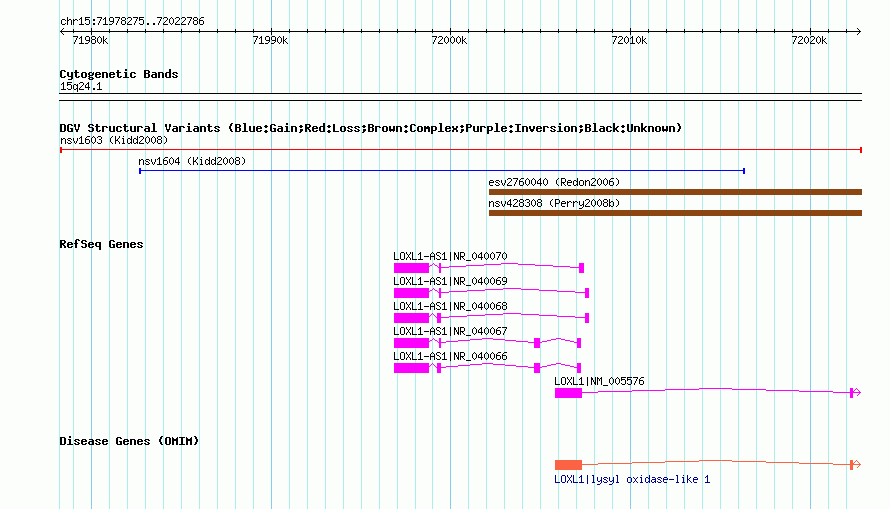
Task: Click the Cytogenetic Bands track title
Action: click(119, 74)
